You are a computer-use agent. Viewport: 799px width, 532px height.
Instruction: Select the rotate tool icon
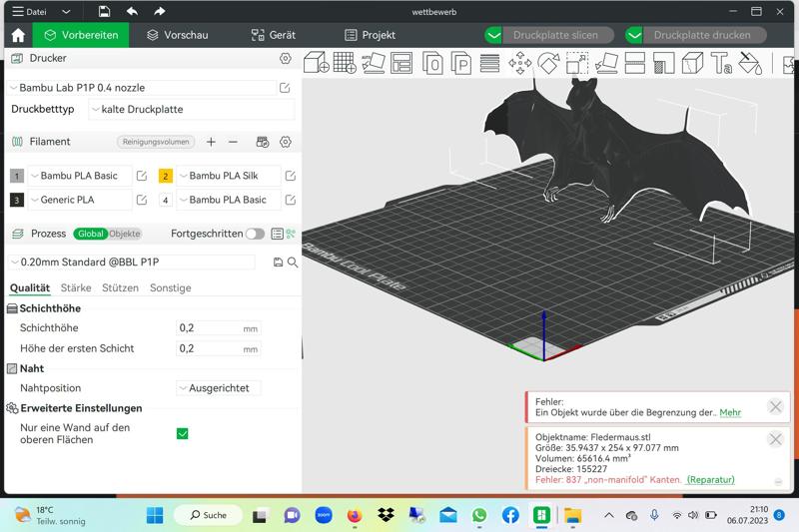[548, 64]
